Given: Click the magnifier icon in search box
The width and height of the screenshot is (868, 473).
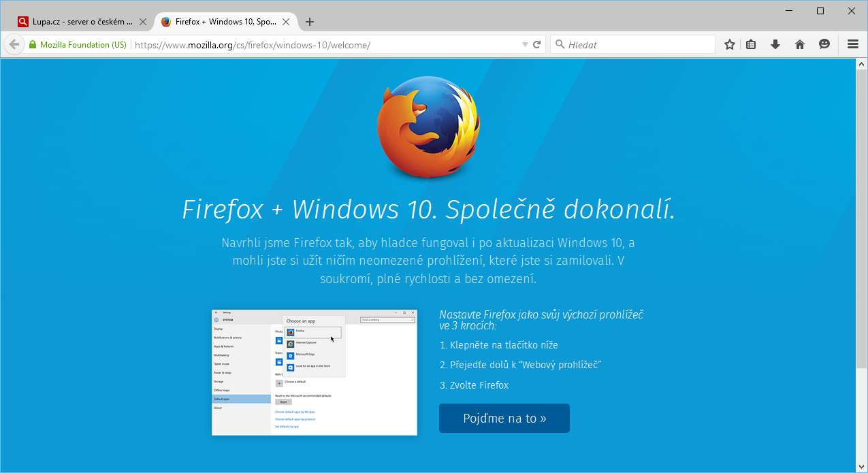Looking at the screenshot, I should click(x=560, y=44).
